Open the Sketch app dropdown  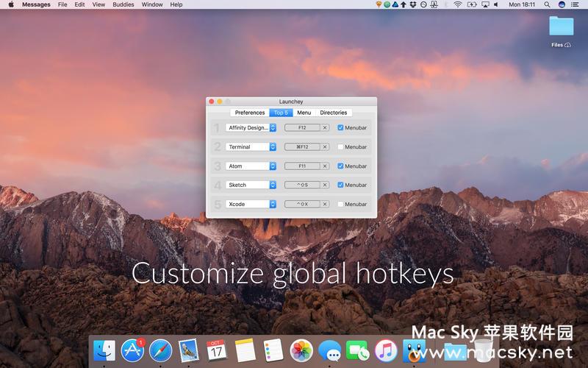[251, 185]
